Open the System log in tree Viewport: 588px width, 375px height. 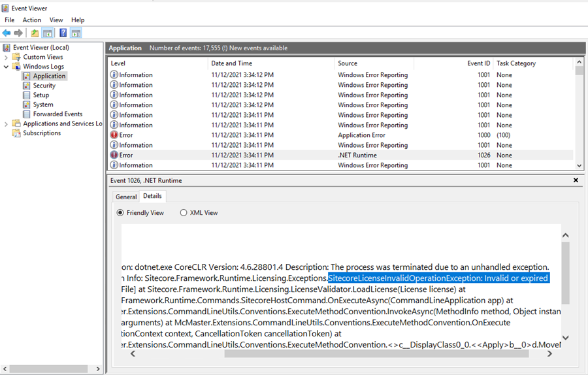tap(43, 105)
